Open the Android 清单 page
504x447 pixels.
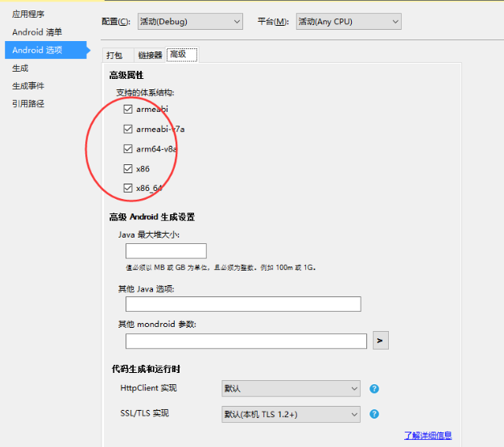[x=37, y=32]
